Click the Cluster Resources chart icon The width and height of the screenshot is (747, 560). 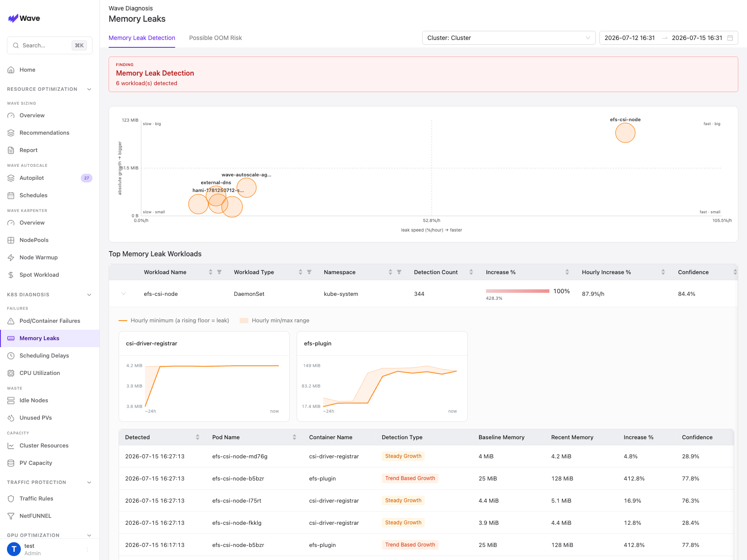tap(11, 446)
